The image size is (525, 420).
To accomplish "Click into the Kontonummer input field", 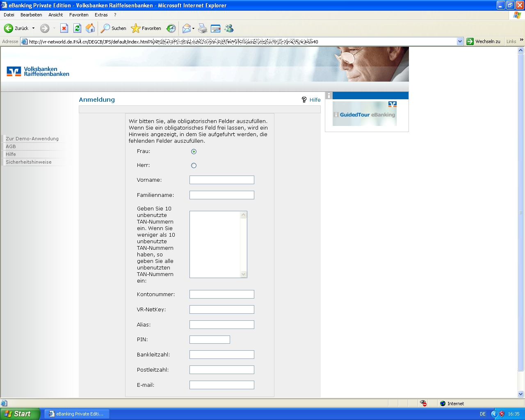I will coord(221,294).
